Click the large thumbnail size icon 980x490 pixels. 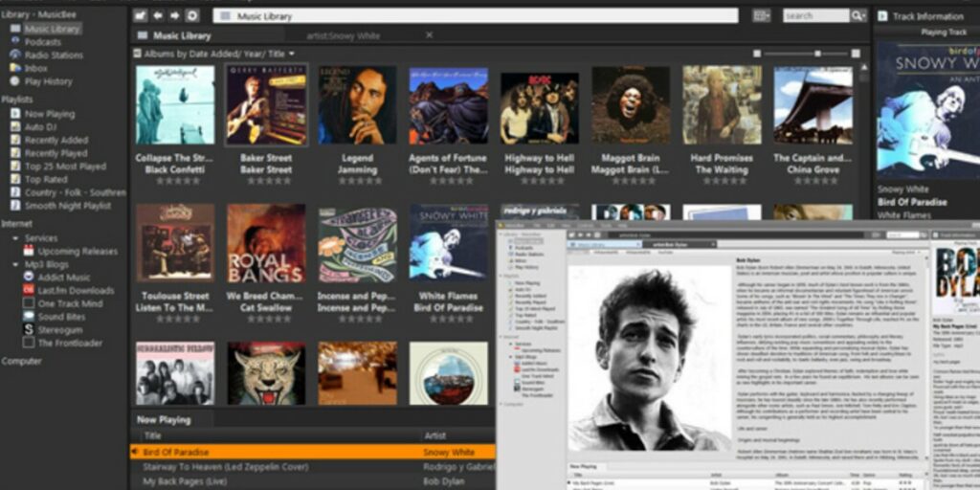point(856,54)
